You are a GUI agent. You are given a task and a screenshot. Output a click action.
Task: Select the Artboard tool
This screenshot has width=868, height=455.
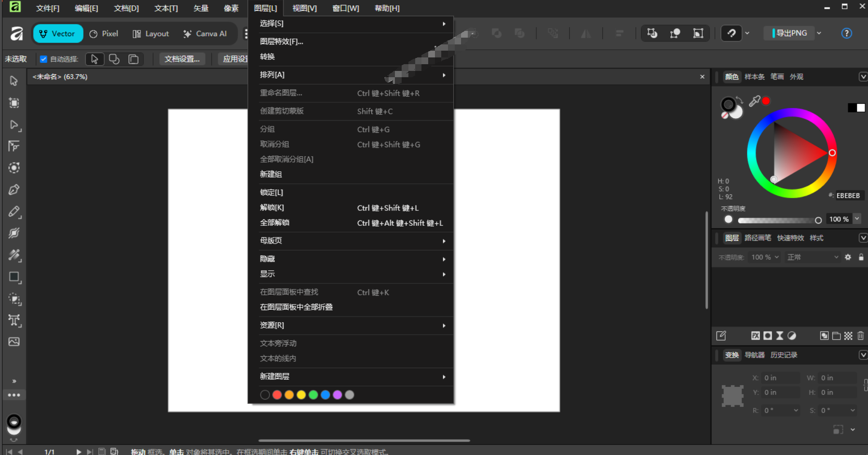tap(14, 103)
